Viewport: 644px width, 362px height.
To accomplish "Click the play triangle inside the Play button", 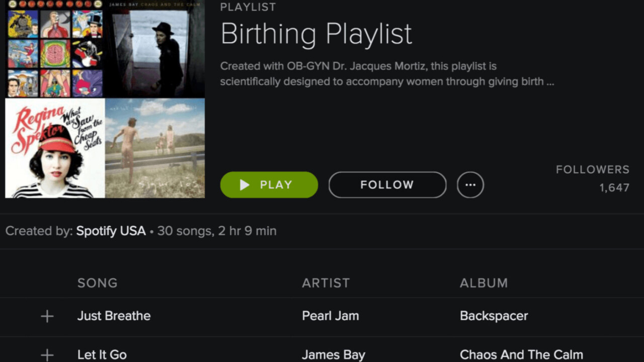I will tap(245, 185).
